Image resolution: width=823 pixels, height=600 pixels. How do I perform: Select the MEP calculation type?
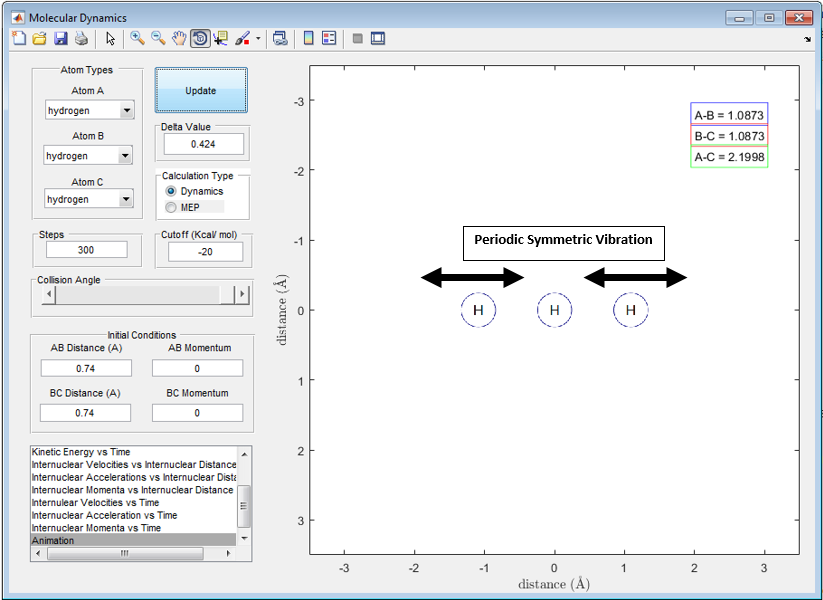pyautogui.click(x=171, y=207)
